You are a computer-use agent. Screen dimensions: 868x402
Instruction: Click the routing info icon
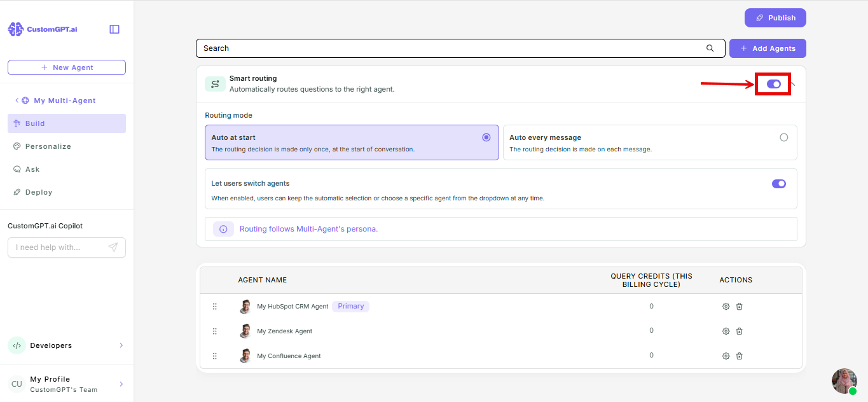(x=223, y=229)
